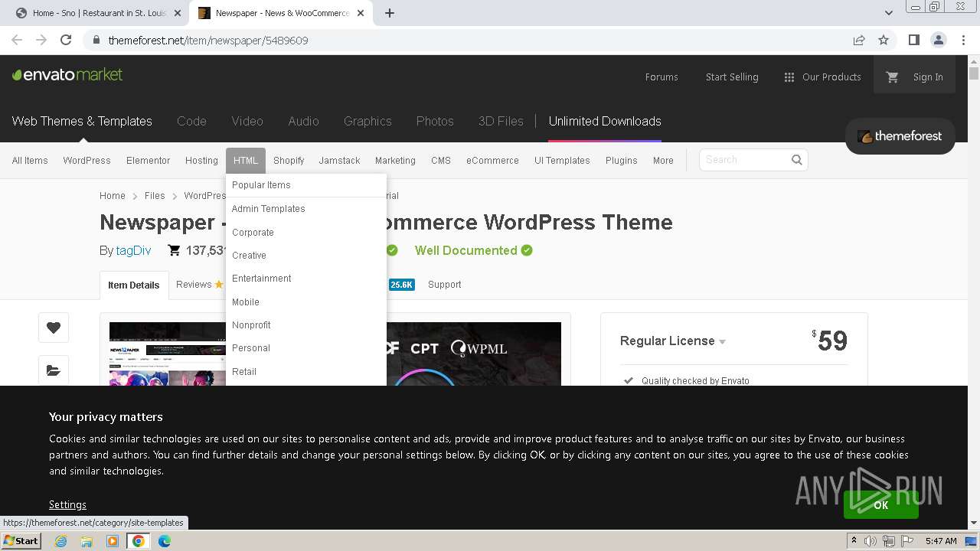Select the 3D Files category
Viewport: 980px width, 551px height.
pyautogui.click(x=501, y=121)
